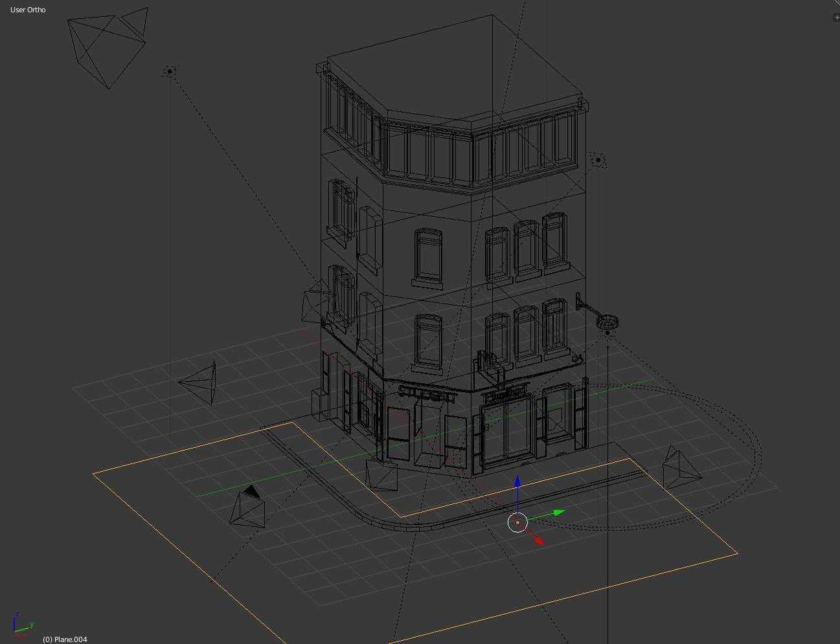
Task: Select the lamp marker beside the building's upper right edge
Action: (x=598, y=159)
